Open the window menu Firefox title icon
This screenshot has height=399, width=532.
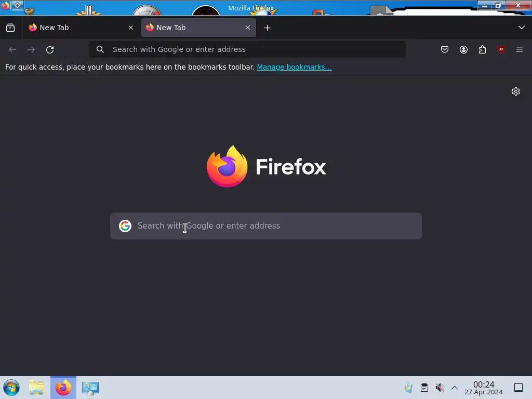point(5,5)
